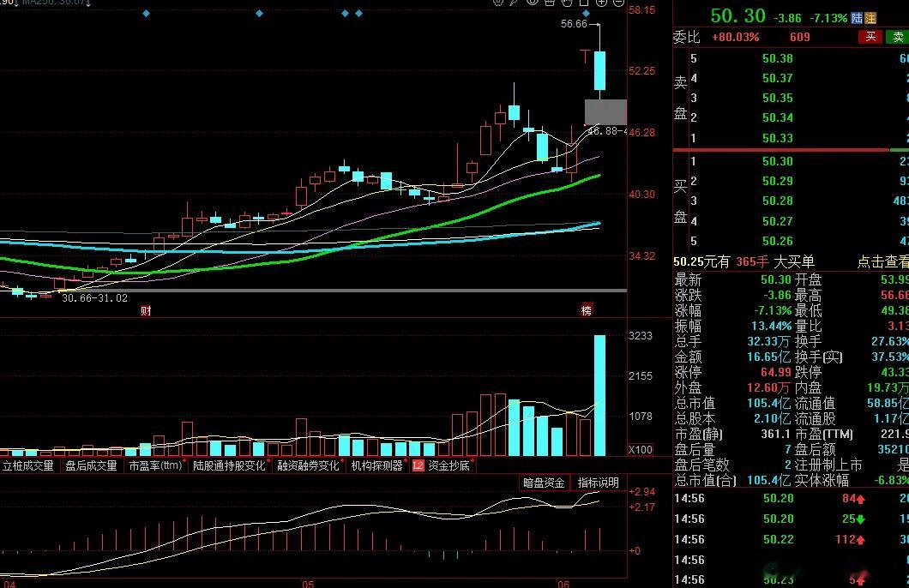Image resolution: width=909 pixels, height=588 pixels.
Task: Click the 点击查看 link for the large order
Action: tap(883, 261)
